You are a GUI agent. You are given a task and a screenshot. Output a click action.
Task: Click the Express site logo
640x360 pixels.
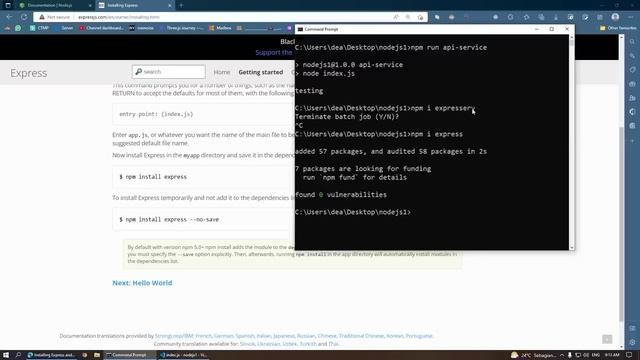click(29, 73)
